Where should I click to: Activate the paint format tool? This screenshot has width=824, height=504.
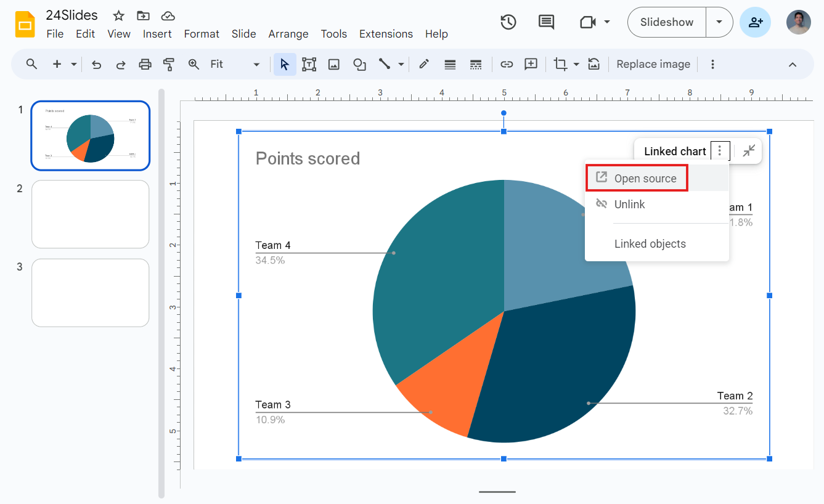coord(169,64)
